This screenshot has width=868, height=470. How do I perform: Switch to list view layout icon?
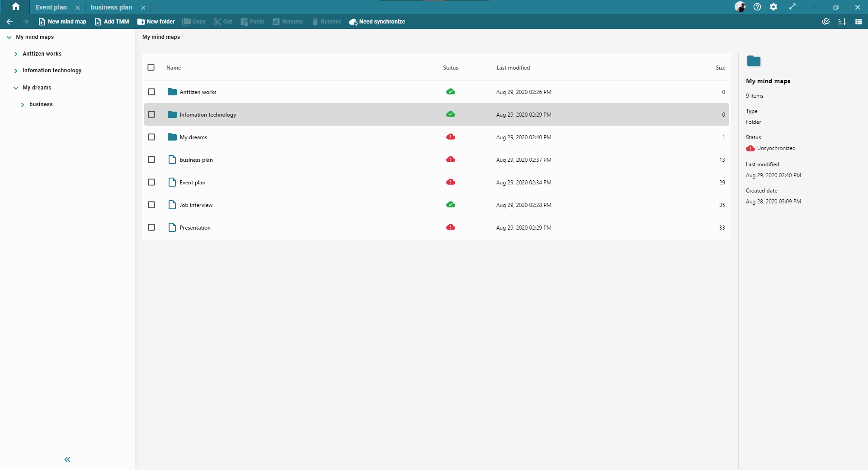(859, 22)
